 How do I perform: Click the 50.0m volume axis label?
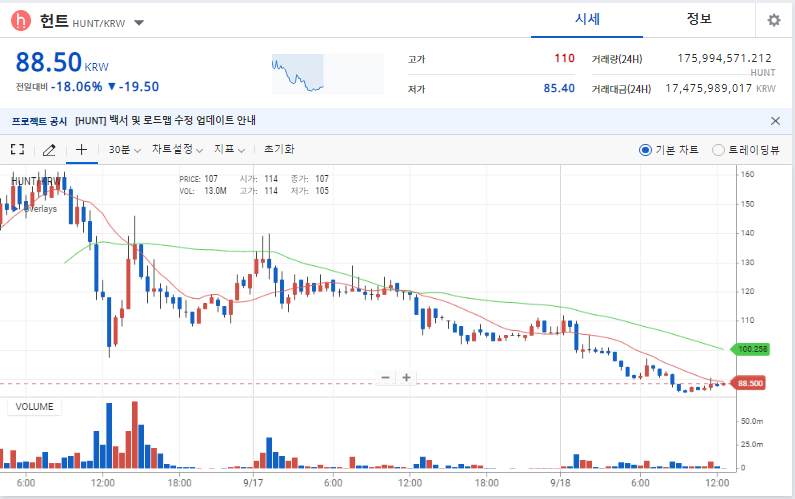752,421
